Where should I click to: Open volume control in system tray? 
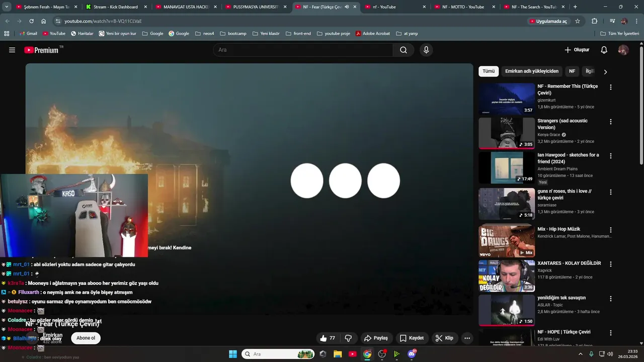pos(610,354)
